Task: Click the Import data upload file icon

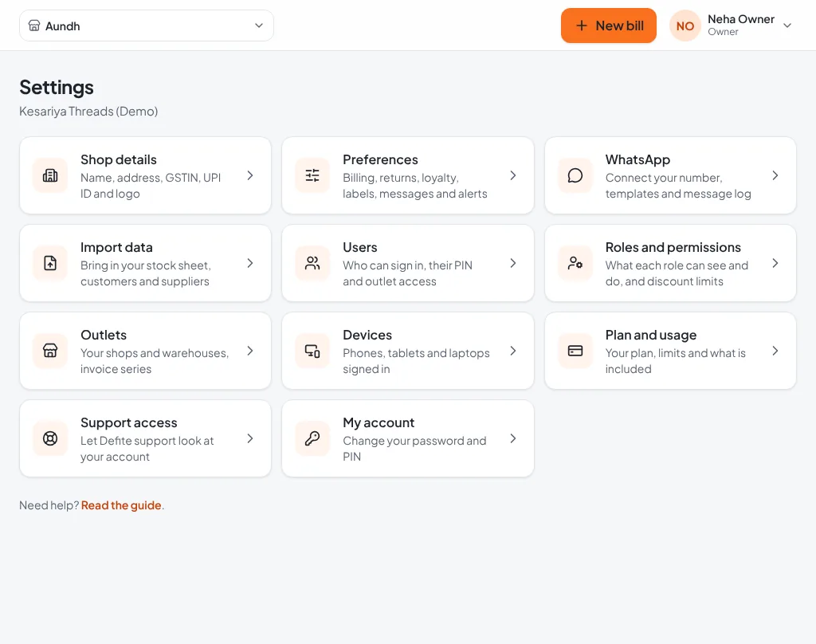Action: click(50, 263)
